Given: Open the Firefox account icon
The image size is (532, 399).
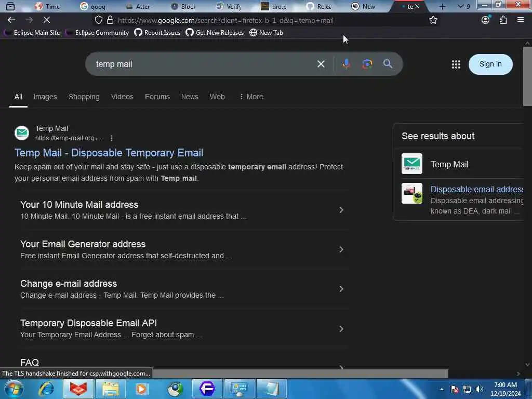Looking at the screenshot, I should pos(486,20).
